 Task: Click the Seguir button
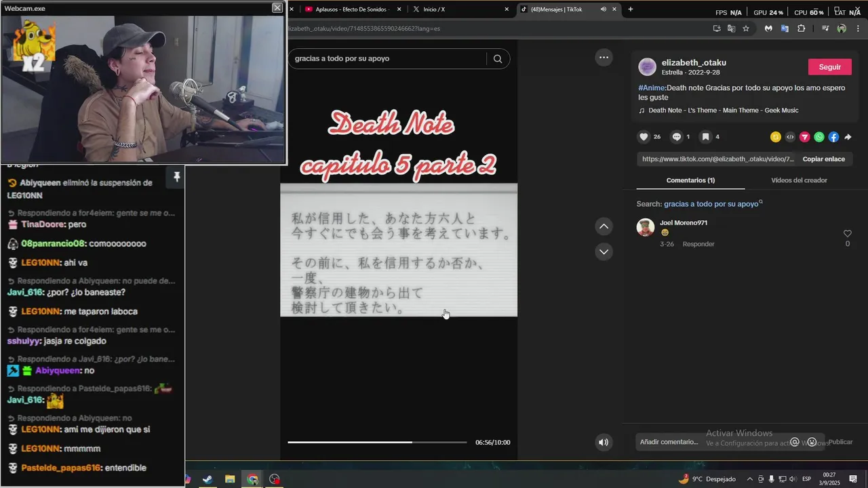point(829,67)
